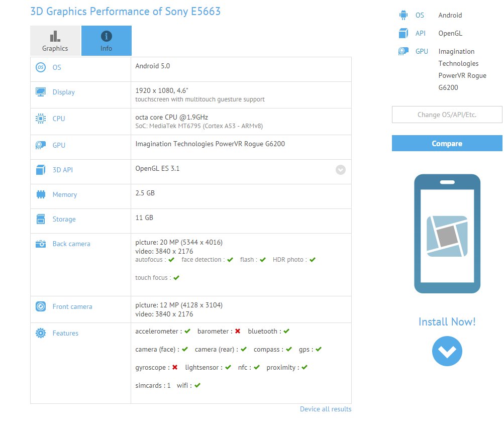Viewport: 504px width, 433px height.
Task: Click the GPU label in the table
Action: point(59,145)
